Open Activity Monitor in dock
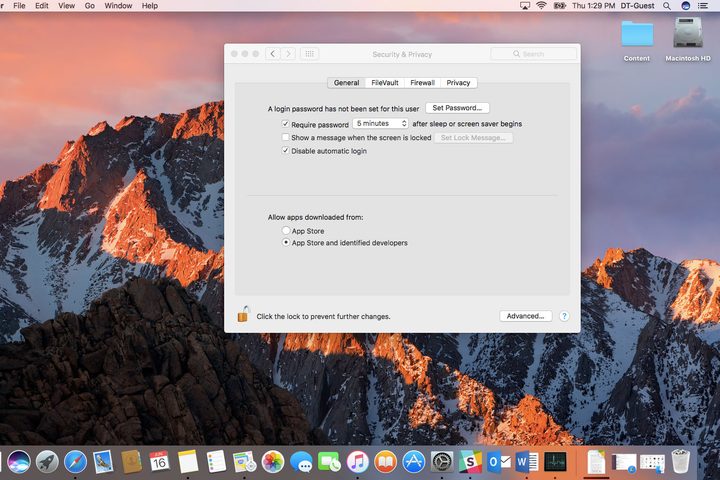This screenshot has height=480, width=720. click(555, 462)
